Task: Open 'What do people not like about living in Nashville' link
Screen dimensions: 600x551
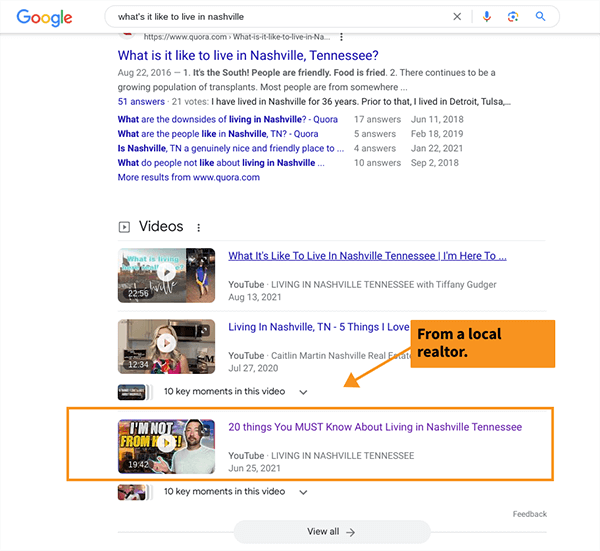Action: pyautogui.click(x=221, y=163)
